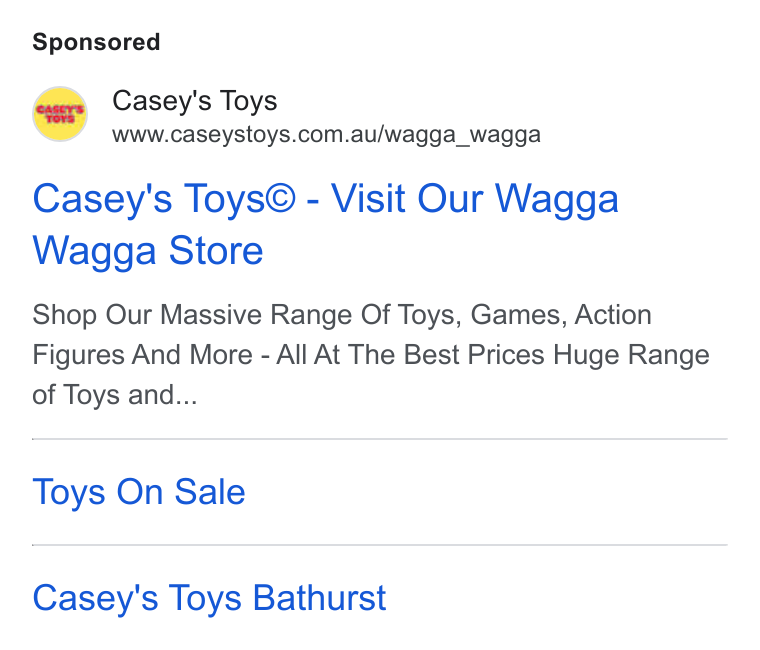Click the 'Casey's Toys©' text in the blue headline
The image size is (760, 650).
point(164,199)
